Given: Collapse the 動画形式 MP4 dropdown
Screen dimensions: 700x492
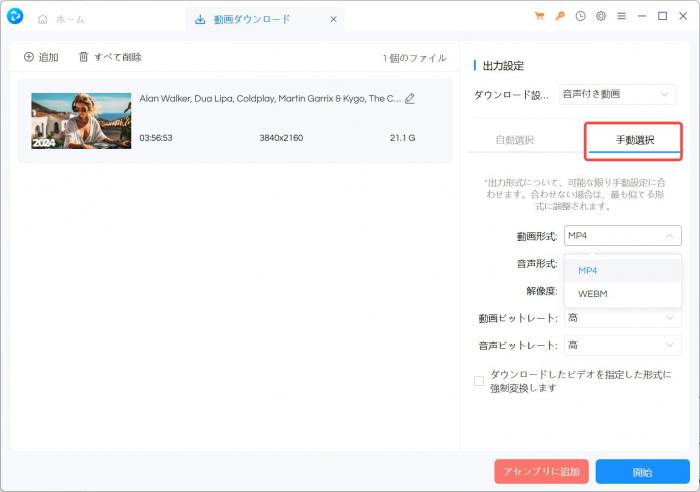Looking at the screenshot, I should pos(623,236).
